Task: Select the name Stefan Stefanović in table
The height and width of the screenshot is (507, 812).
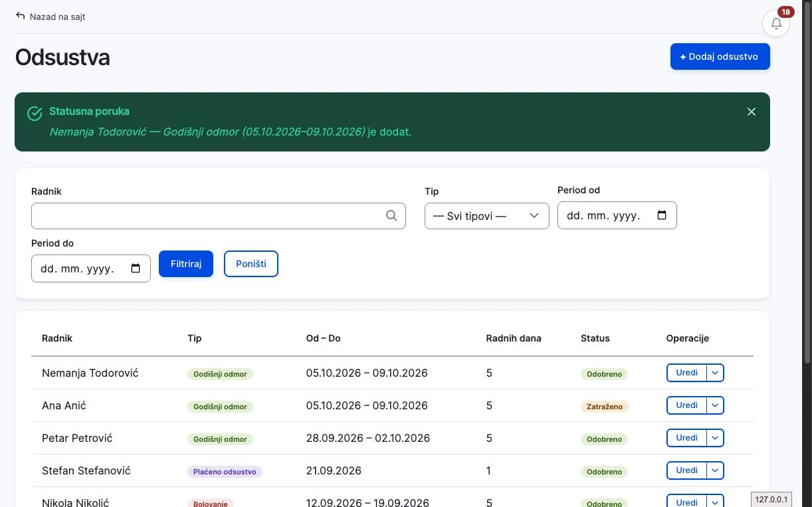Action: click(86, 470)
